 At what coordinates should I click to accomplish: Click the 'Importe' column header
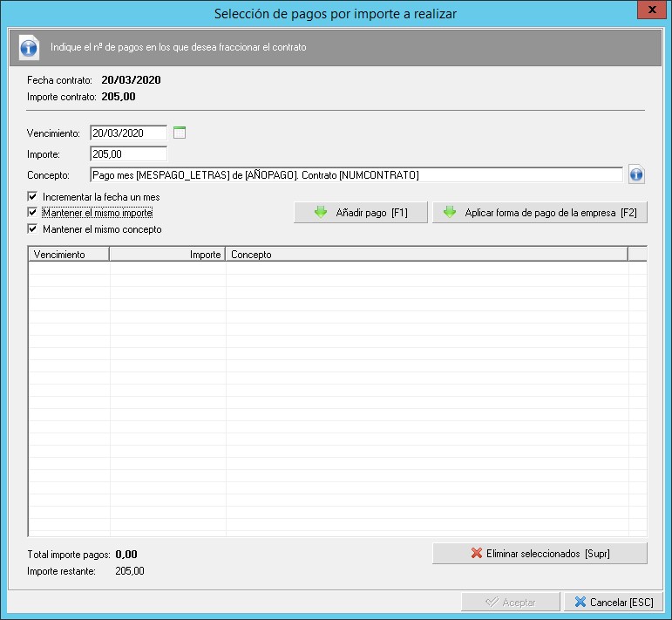point(166,255)
